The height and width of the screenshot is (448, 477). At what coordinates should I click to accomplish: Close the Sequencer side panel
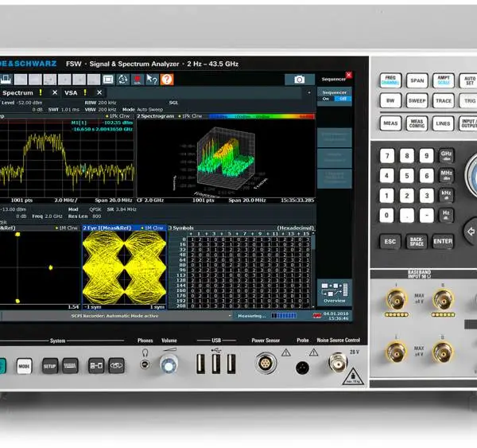(349, 75)
